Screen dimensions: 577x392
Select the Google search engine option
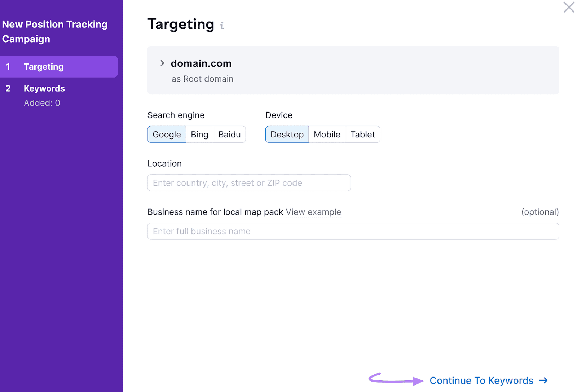pos(167,134)
